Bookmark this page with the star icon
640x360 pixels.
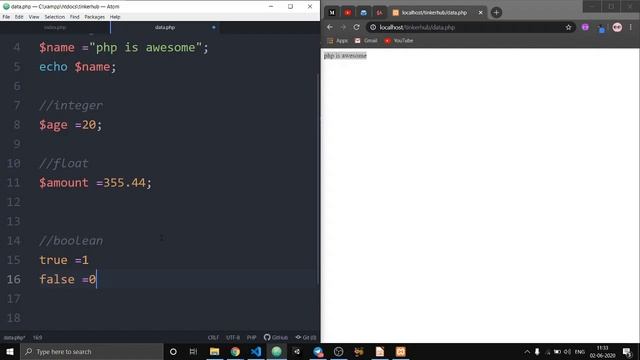pyautogui.click(x=568, y=27)
